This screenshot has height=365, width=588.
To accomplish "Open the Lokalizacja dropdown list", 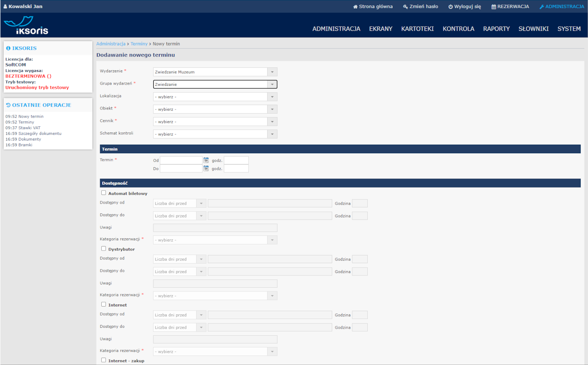I will coord(215,97).
